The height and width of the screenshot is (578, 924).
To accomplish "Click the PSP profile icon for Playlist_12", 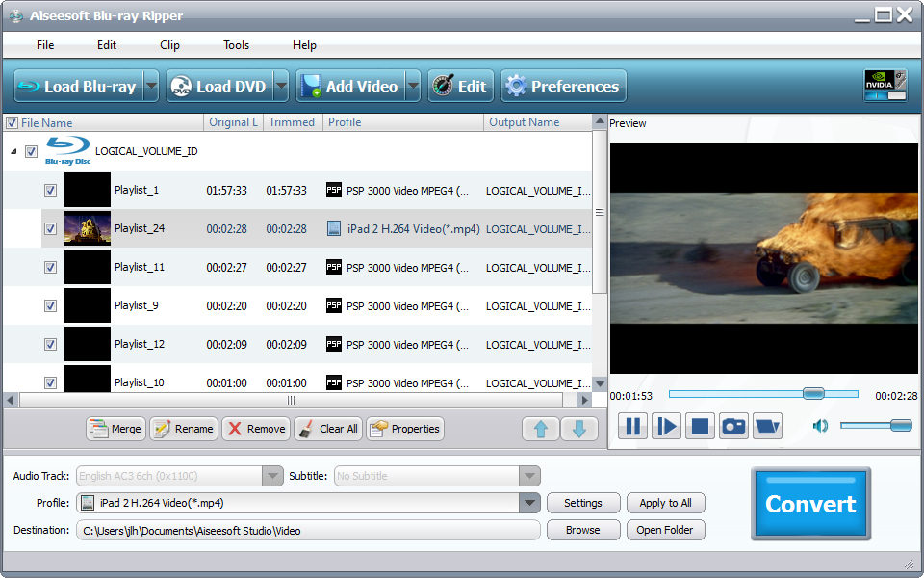I will coord(334,344).
